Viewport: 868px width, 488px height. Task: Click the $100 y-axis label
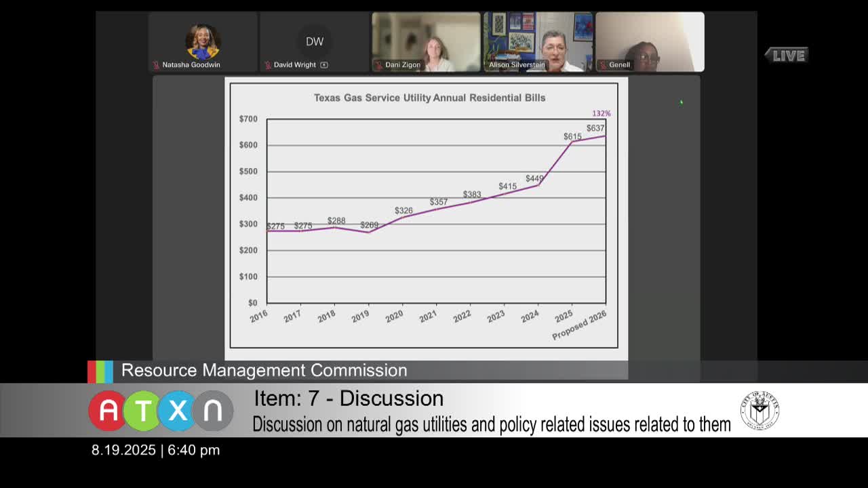248,277
